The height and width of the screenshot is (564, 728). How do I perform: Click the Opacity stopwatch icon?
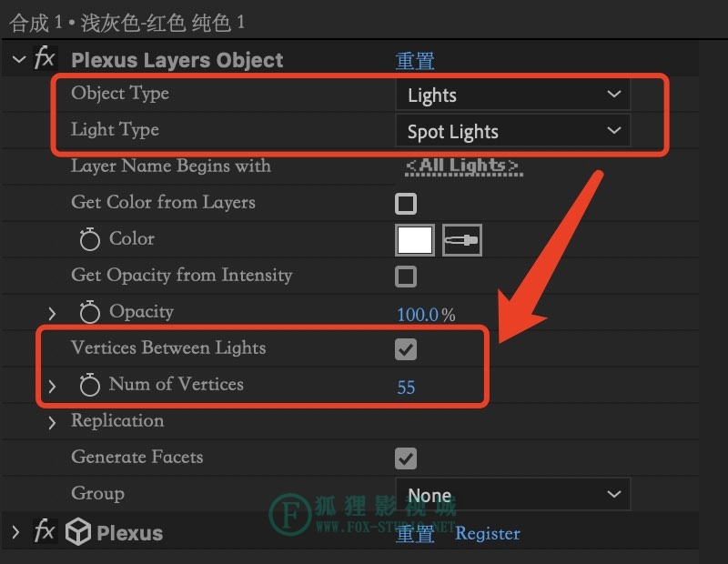pyautogui.click(x=89, y=311)
